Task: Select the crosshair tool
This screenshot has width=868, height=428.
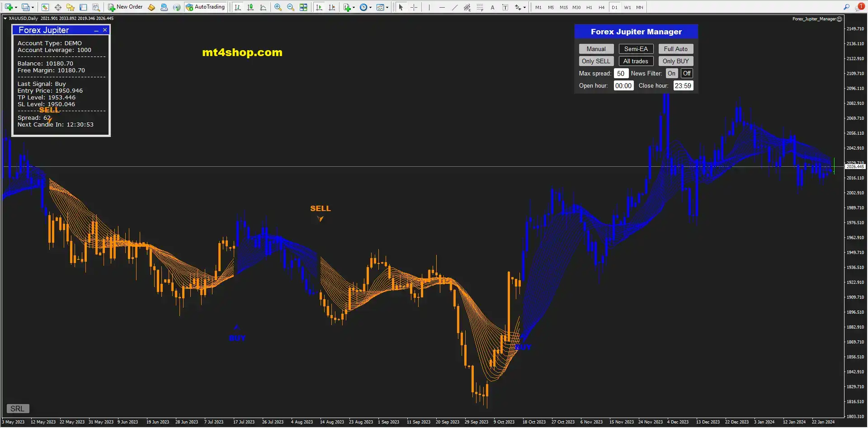Action: (413, 7)
